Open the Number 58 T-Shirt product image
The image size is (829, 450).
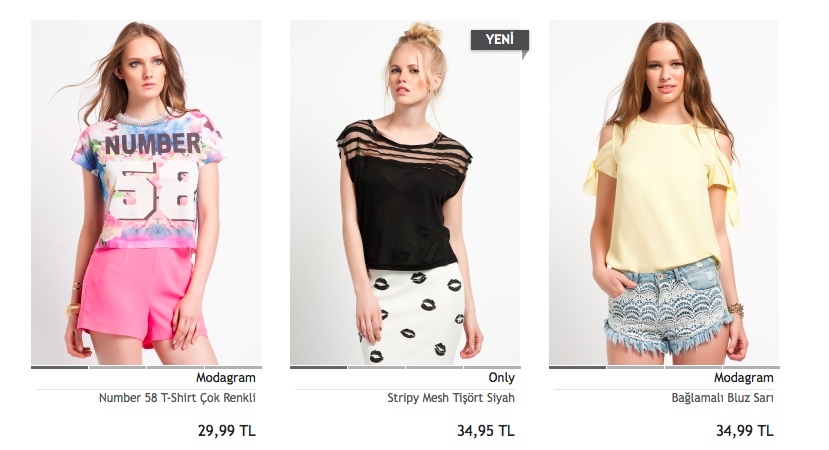pos(146,192)
